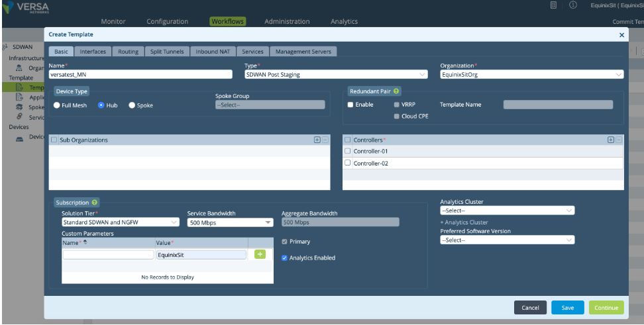The image size is (644, 325).
Task: Click the Redundant Pair help icon
Action: click(x=396, y=91)
